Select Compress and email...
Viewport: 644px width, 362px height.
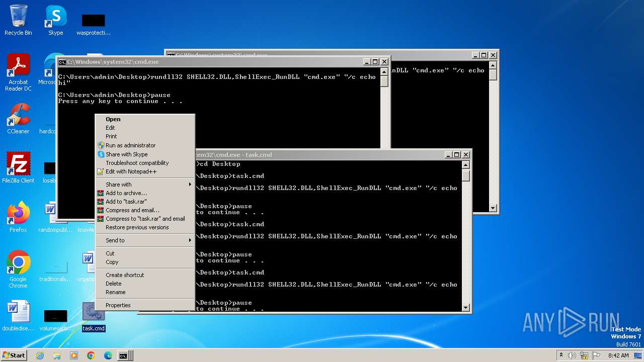tap(144, 210)
